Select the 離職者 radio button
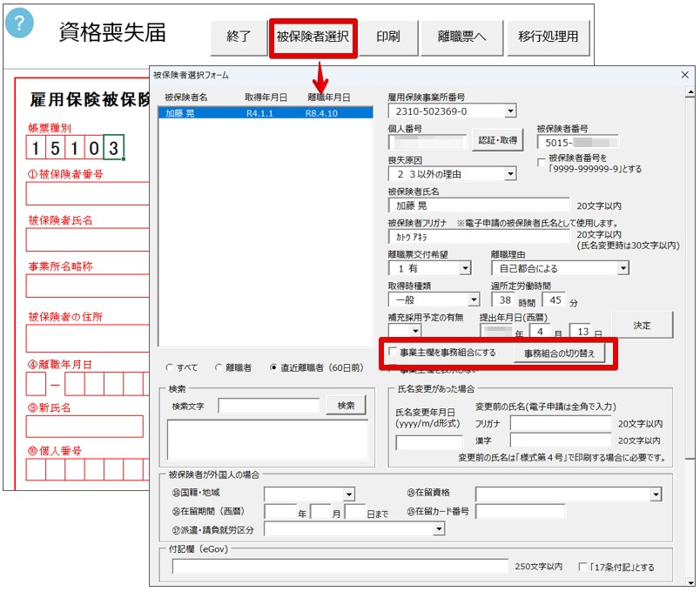 [219, 368]
